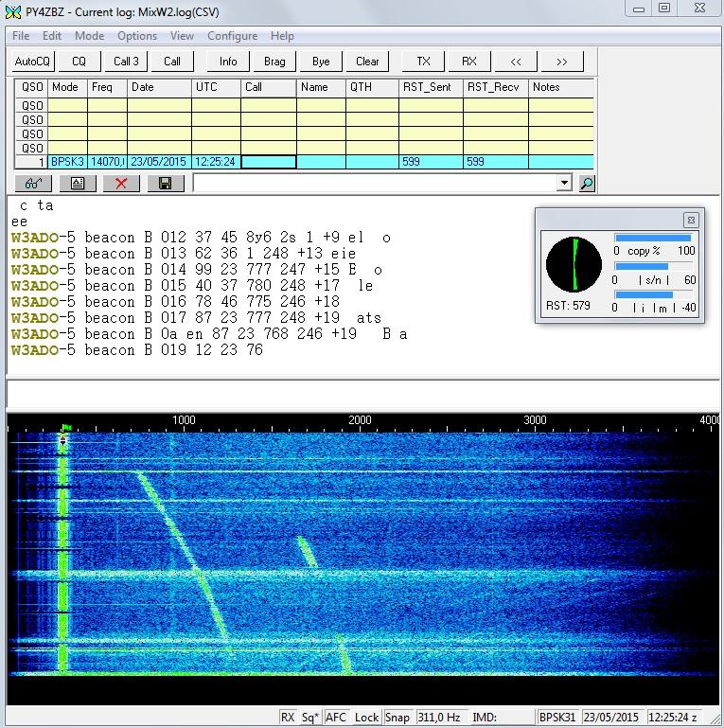This screenshot has height=728, width=724.
Task: Click the Call field in current QSO row
Action: pyautogui.click(x=268, y=162)
